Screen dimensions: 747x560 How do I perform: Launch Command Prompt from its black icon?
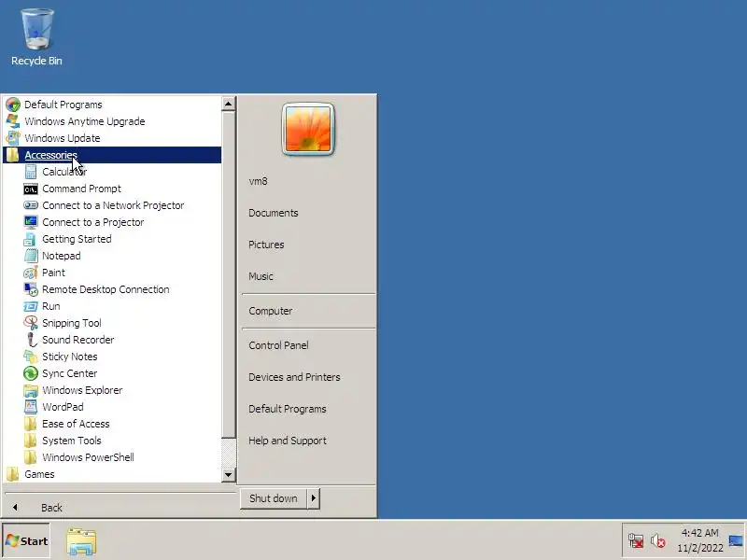pos(31,189)
